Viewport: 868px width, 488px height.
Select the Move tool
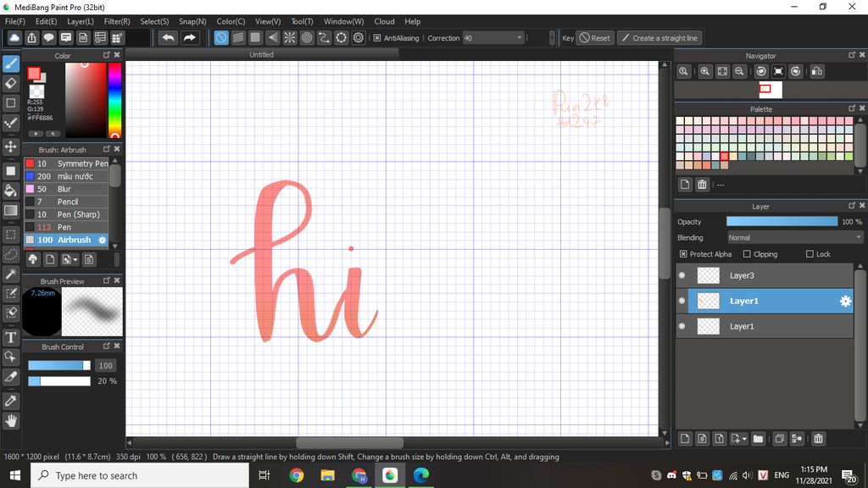coord(10,147)
